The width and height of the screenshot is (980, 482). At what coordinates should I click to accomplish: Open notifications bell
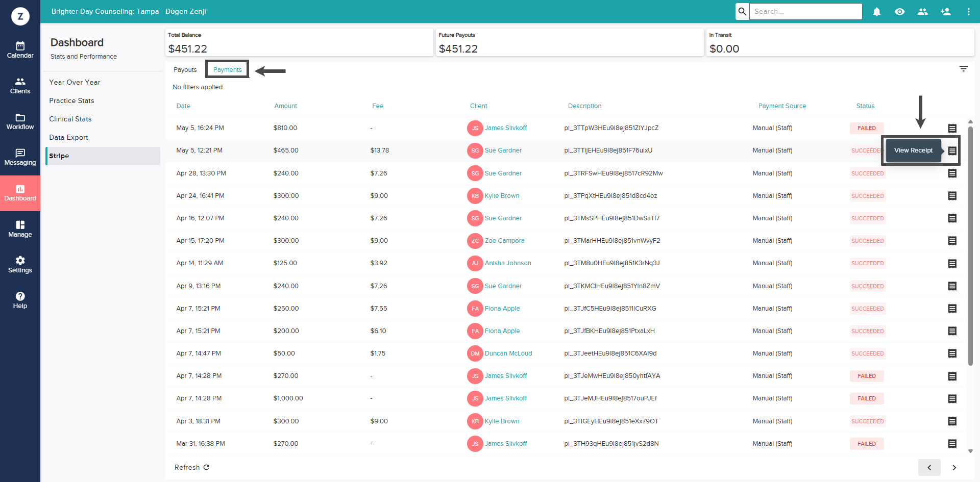(877, 11)
